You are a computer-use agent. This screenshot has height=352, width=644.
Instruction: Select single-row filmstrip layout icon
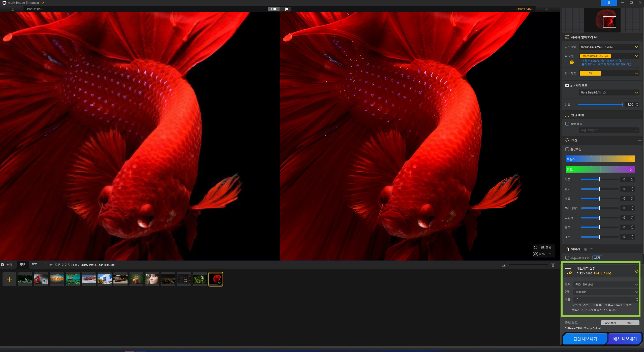[35, 265]
